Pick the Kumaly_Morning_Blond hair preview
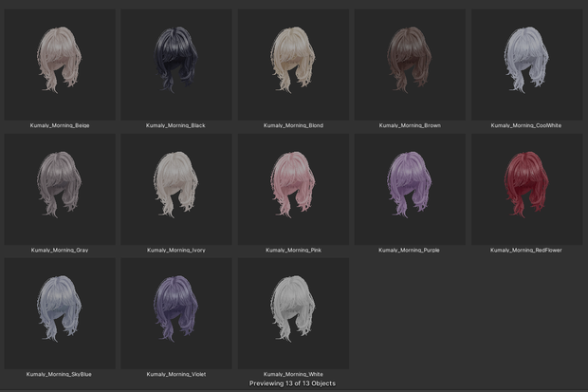Image resolution: width=588 pixels, height=392 pixels. click(293, 65)
